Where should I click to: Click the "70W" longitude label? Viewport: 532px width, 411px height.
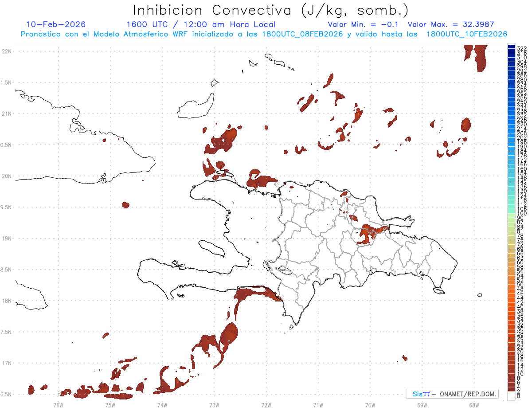(x=370, y=404)
